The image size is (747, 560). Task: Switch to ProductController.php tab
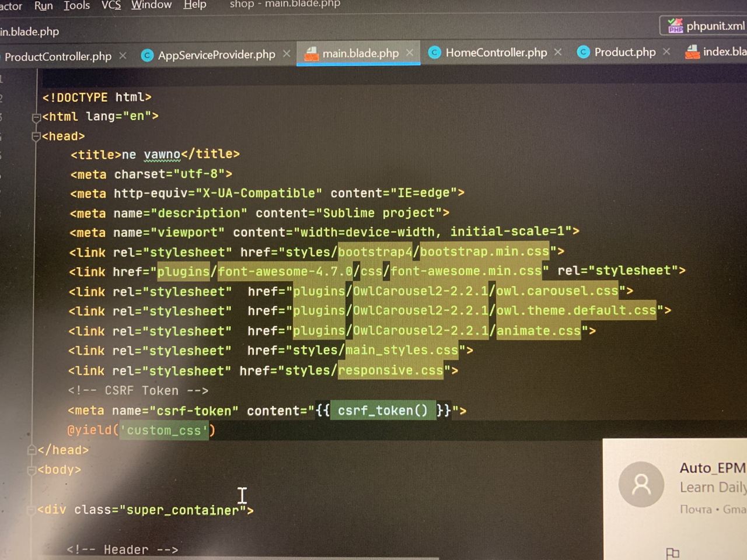pos(57,57)
